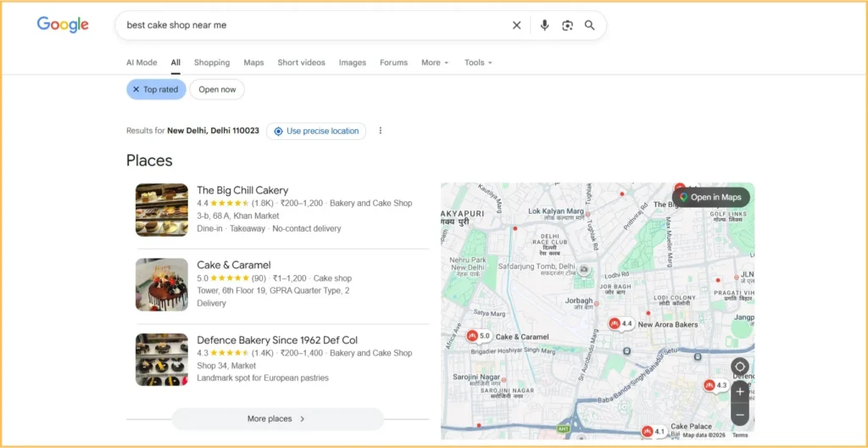
Task: Click the Google logo
Action: 63,25
